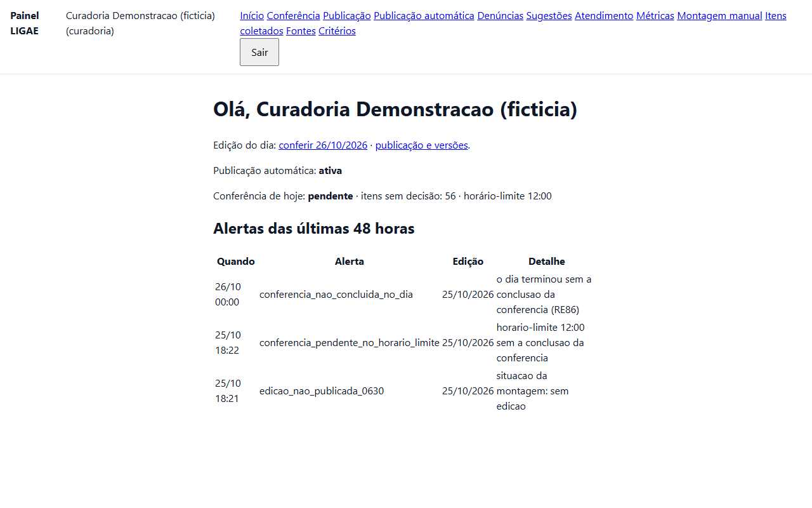The width and height of the screenshot is (812, 508).
Task: Open the Início nav link
Action: pyautogui.click(x=252, y=15)
